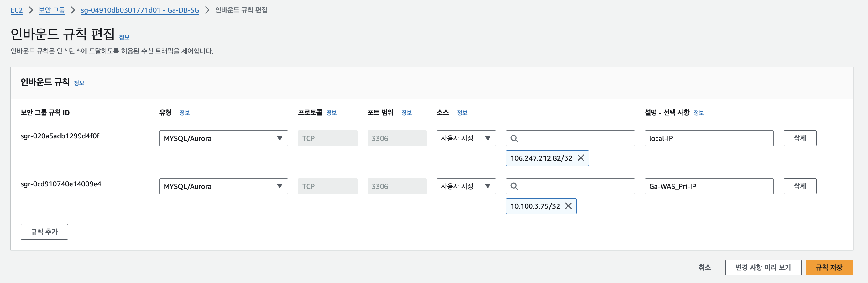Click search icon in Ga-WAS_Pri-IP rule source field
Image resolution: width=868 pixels, height=283 pixels.
coord(514,186)
